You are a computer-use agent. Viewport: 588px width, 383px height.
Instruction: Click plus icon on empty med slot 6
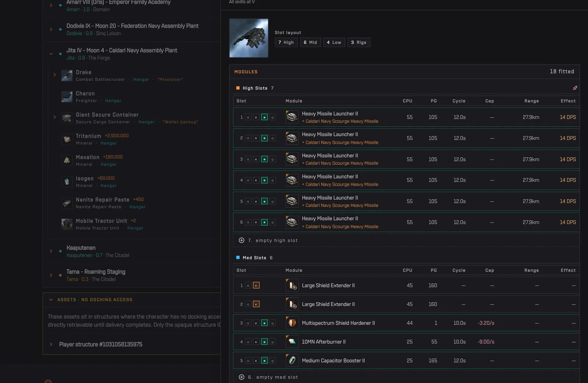tap(241, 377)
